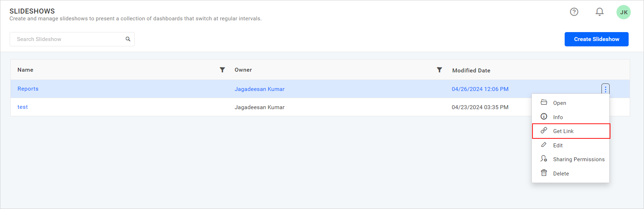Screen dimensions: 644x209
Task: Focus the Search Slideshow field
Action: (x=72, y=39)
